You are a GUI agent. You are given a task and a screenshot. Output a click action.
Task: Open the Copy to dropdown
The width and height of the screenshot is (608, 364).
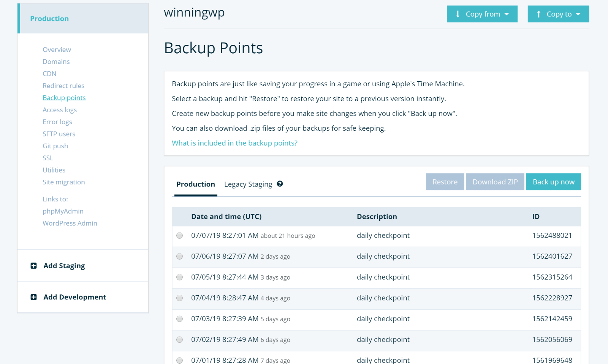point(558,14)
